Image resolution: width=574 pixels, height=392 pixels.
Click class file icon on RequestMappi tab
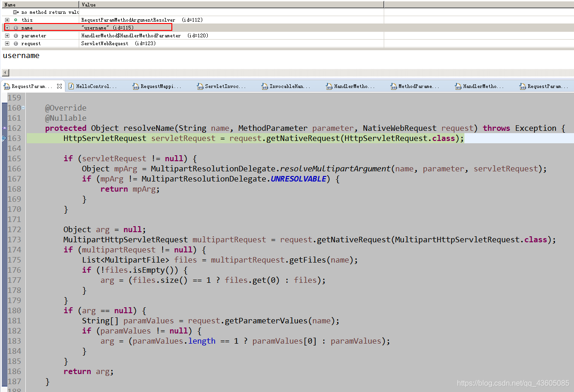coord(135,86)
